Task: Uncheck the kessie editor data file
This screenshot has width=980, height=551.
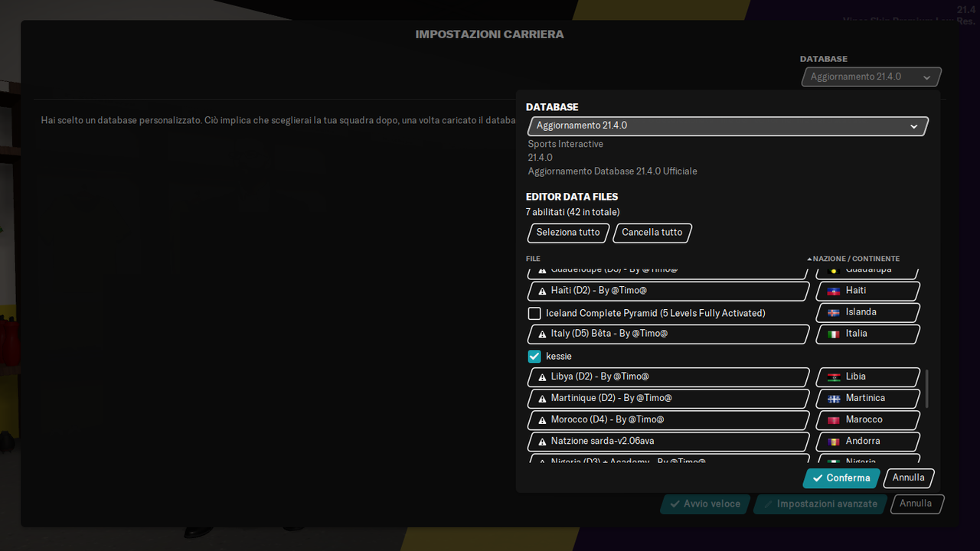Action: pos(534,356)
